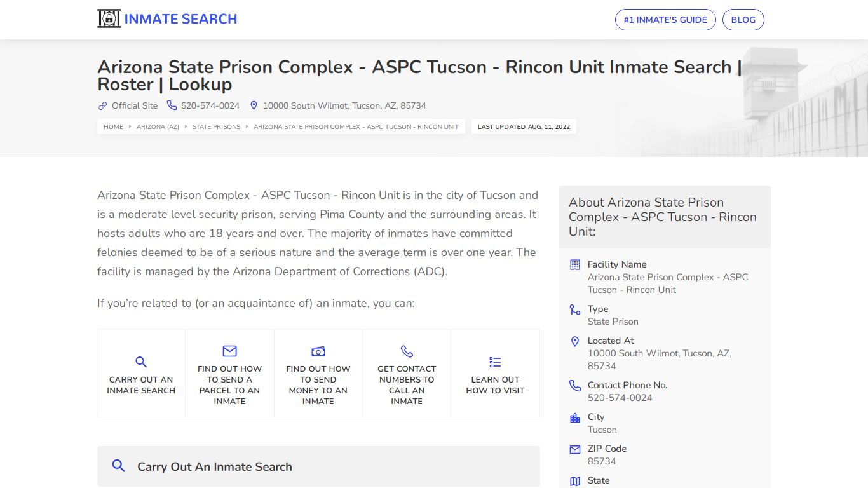The image size is (868, 488).
Task: Open the STATE PRISONS breadcrumb
Action: point(217,126)
